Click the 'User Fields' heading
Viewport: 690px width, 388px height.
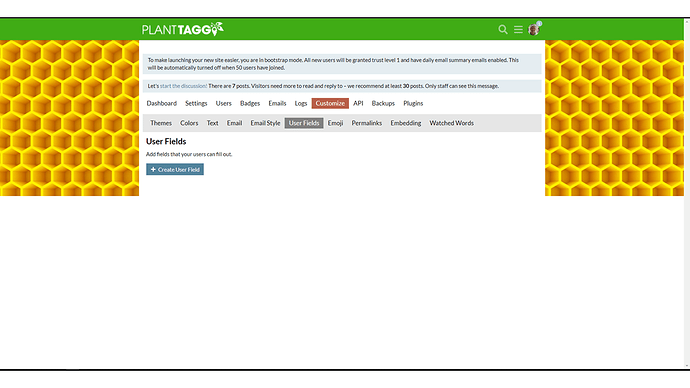coord(166,142)
